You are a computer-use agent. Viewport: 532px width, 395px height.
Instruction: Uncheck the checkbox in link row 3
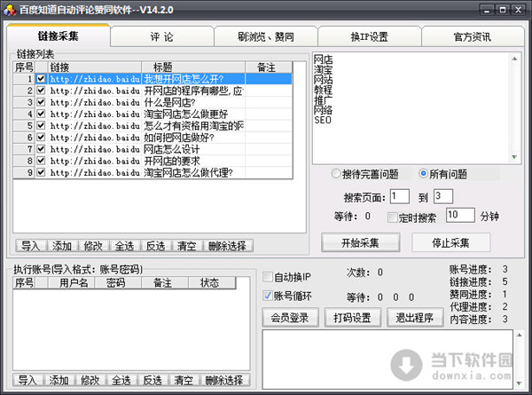[41, 102]
